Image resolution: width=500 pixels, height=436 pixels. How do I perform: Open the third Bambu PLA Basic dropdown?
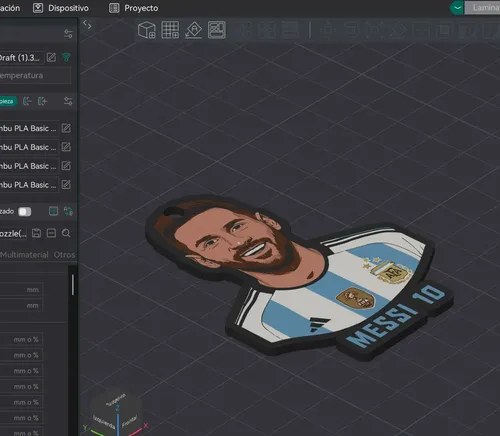coord(29,166)
